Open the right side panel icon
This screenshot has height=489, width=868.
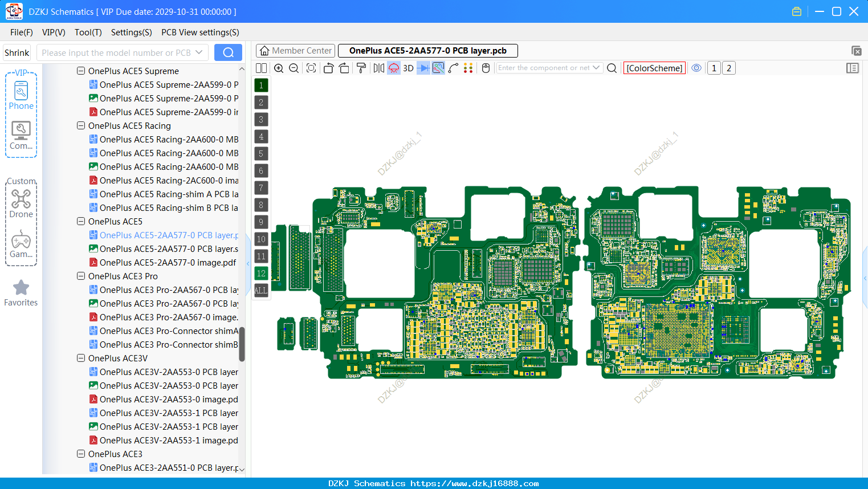pyautogui.click(x=853, y=68)
